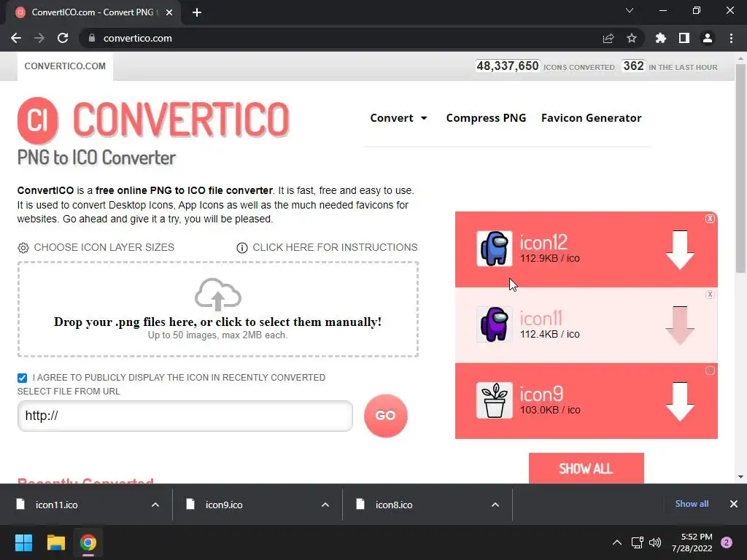Viewport: 747px width, 560px height.
Task: Toggle Chrome side panel
Action: [684, 38]
